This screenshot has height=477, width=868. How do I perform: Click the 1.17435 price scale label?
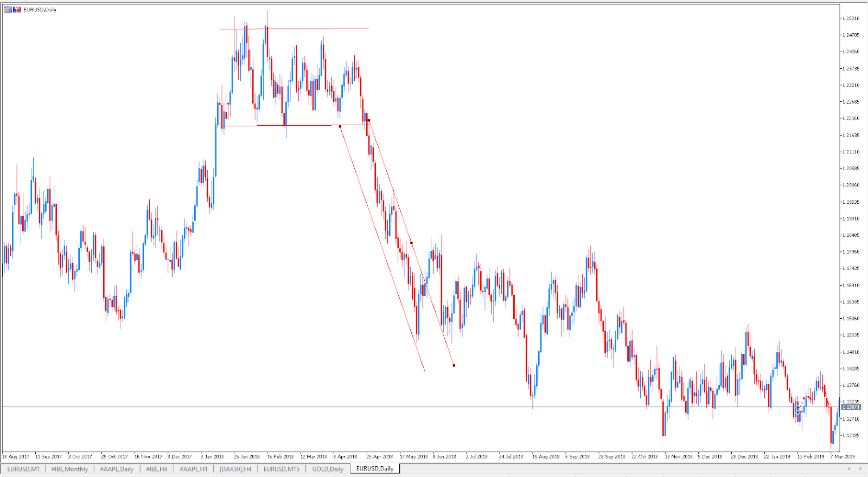click(851, 269)
